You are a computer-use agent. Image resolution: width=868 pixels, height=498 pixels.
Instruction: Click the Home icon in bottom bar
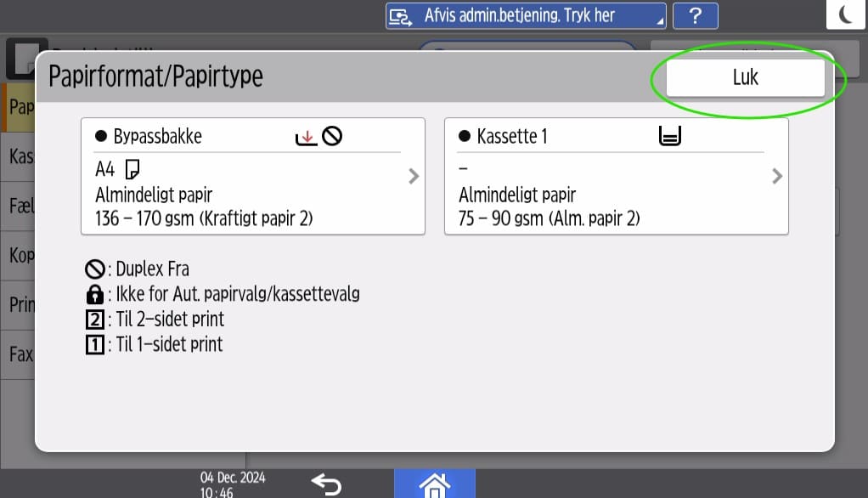tap(434, 484)
